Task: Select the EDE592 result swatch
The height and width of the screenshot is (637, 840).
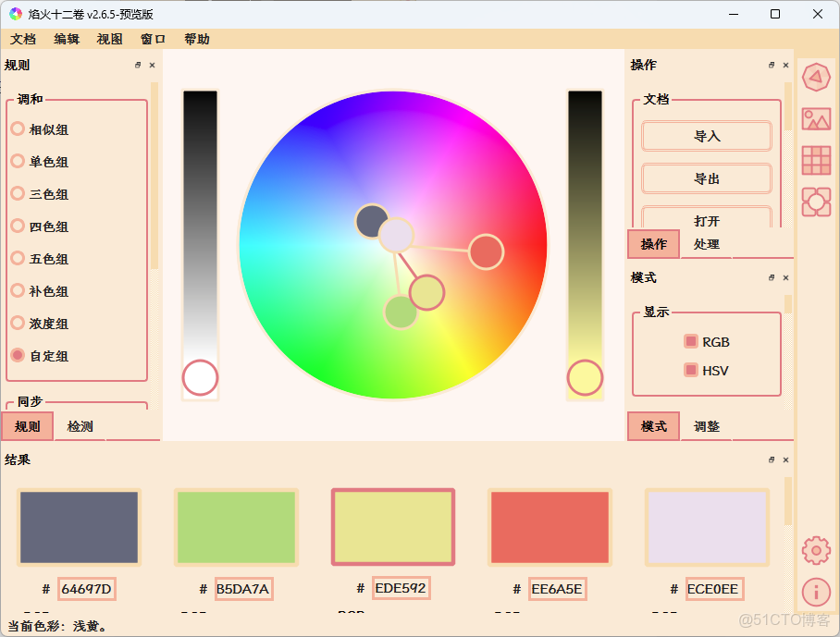Action: click(393, 527)
